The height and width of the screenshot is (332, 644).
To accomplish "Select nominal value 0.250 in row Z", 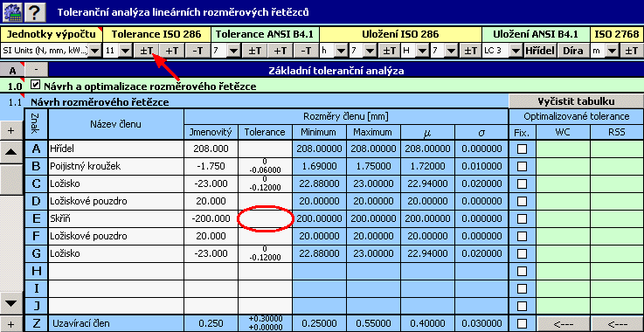I will pos(211,324).
